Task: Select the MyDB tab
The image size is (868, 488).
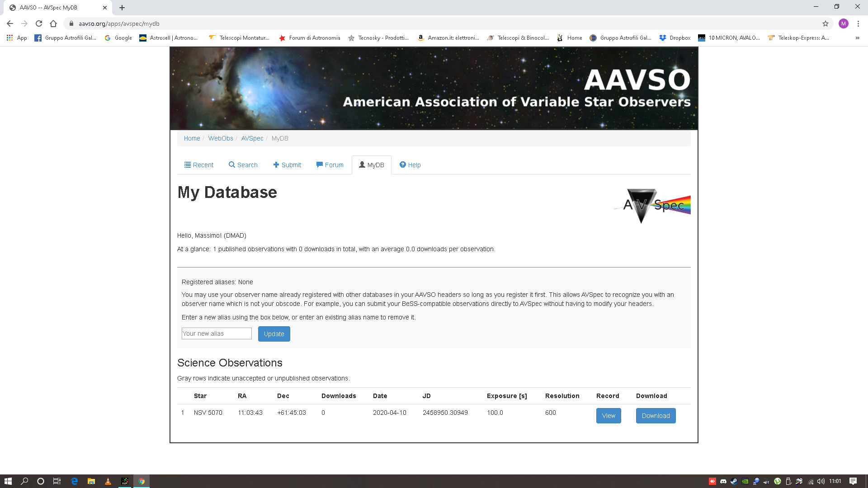Action: click(x=372, y=165)
